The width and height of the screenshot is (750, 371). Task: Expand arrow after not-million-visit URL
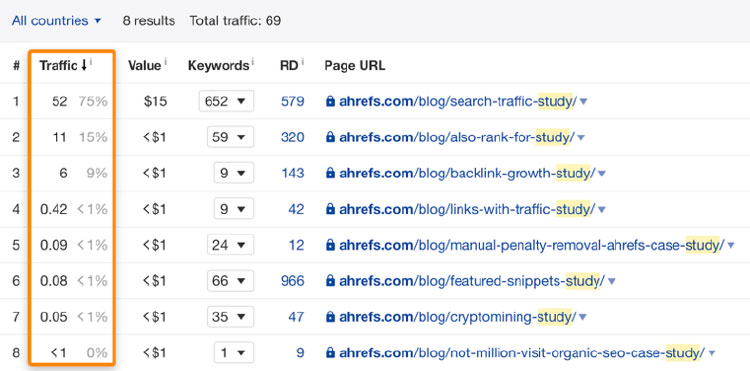[x=712, y=354]
